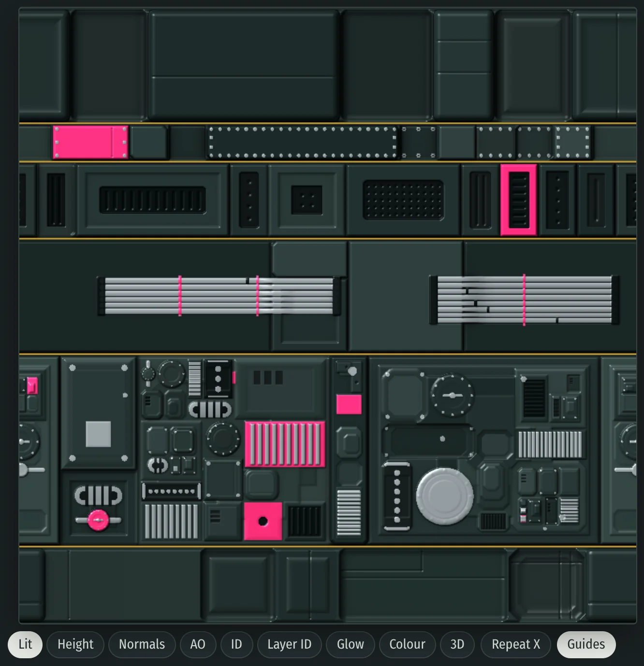Select the Normals view button
This screenshot has height=666, width=644.
[142, 644]
